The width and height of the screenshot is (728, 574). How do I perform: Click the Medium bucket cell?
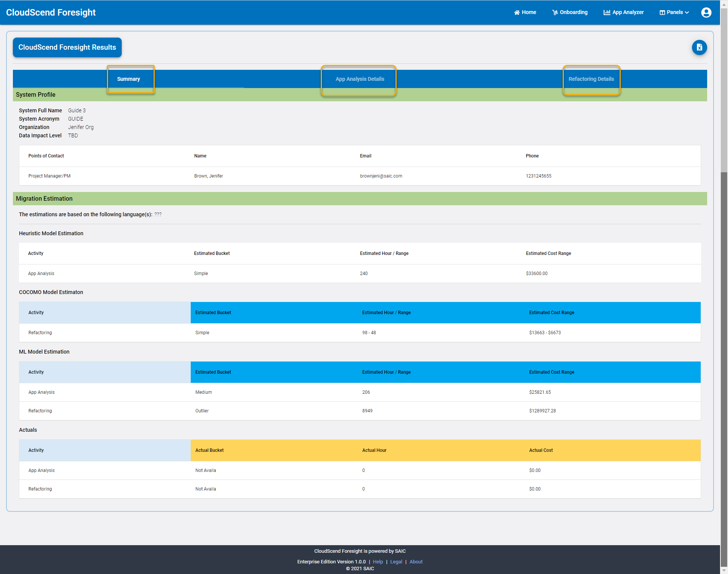click(204, 392)
